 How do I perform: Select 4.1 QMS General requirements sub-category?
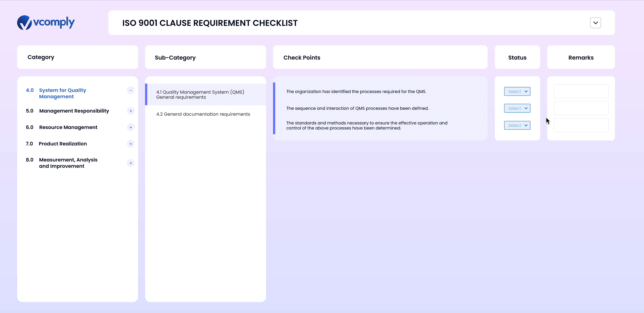pyautogui.click(x=200, y=95)
